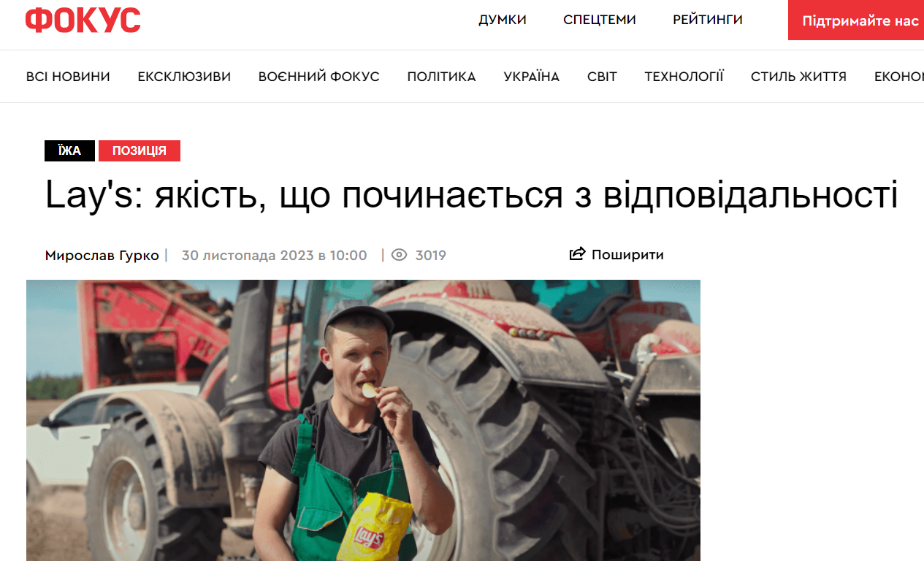Select the ПОЛІТИКА category
This screenshot has height=561, width=924.
tap(441, 77)
